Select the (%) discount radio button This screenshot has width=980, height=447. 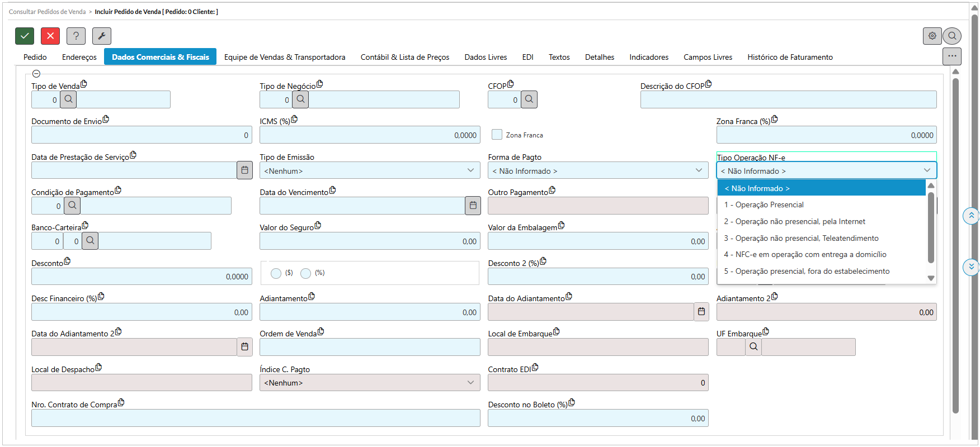coord(305,273)
